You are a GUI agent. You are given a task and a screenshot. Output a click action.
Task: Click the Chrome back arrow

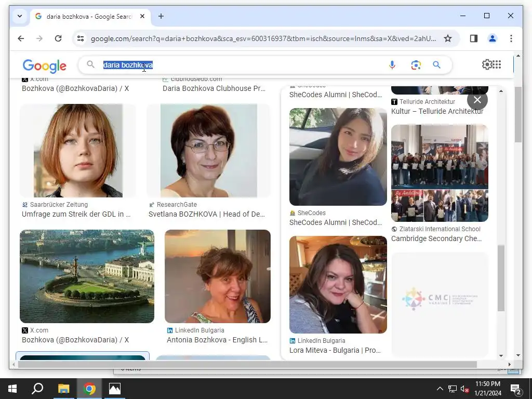click(21, 38)
